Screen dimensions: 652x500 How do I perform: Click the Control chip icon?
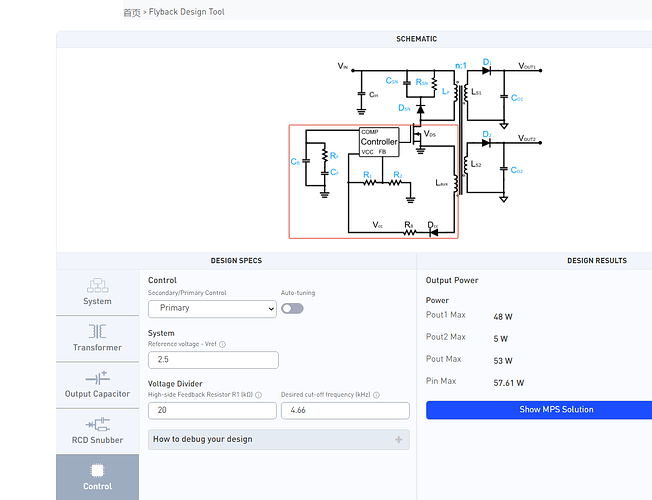(97, 469)
